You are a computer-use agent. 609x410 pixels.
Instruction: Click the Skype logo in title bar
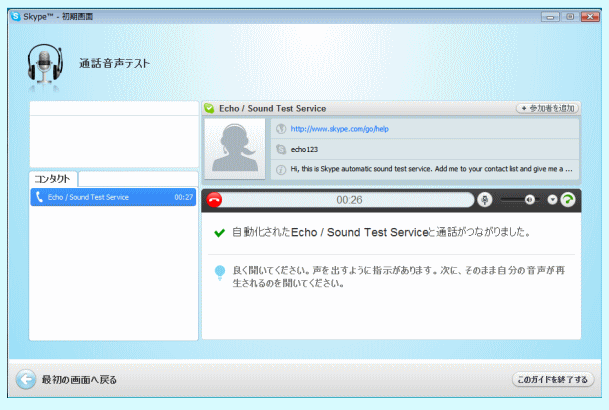(x=16, y=16)
